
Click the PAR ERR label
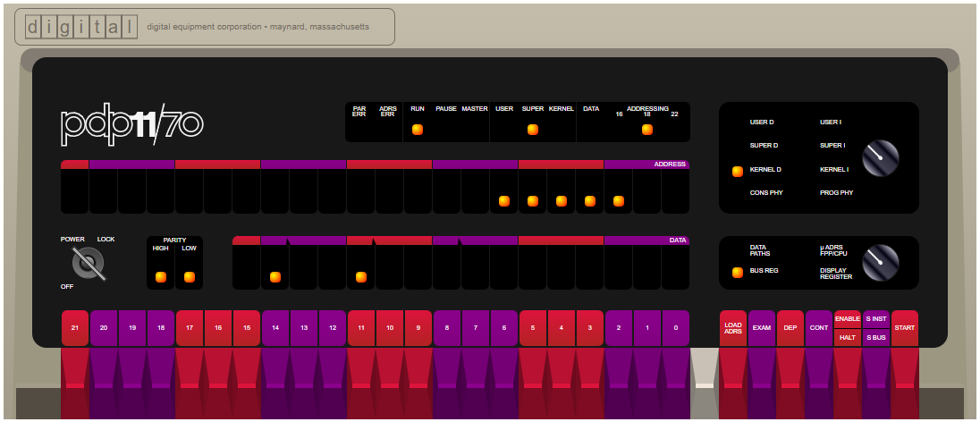coord(359,111)
